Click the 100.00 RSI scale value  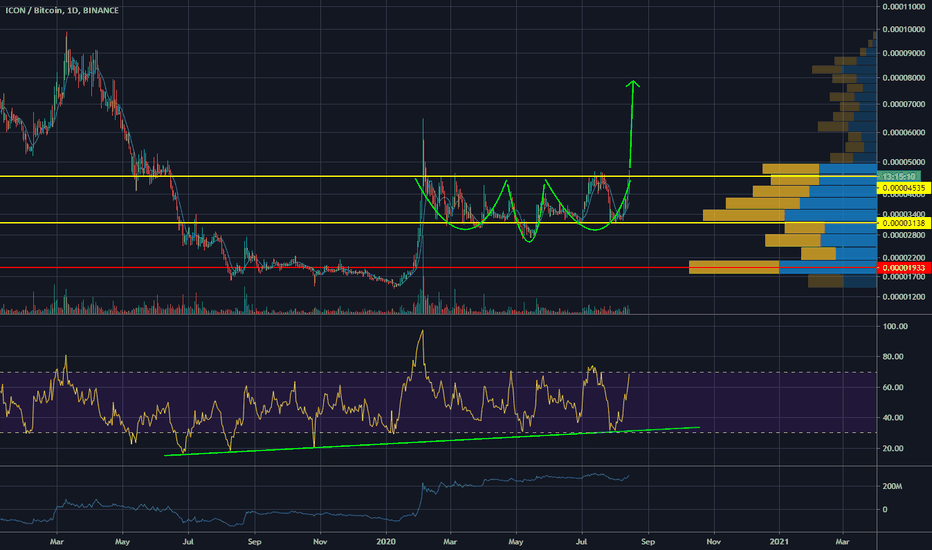click(895, 326)
